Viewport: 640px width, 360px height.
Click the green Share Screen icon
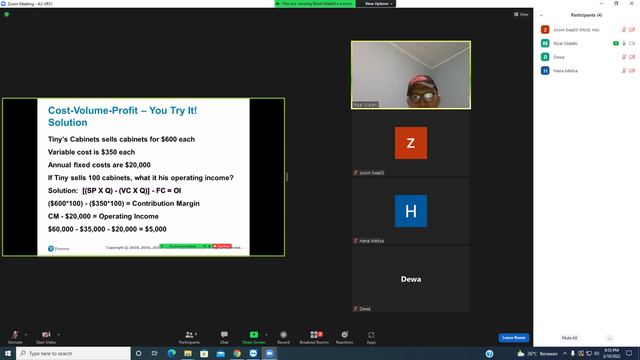(x=254, y=335)
